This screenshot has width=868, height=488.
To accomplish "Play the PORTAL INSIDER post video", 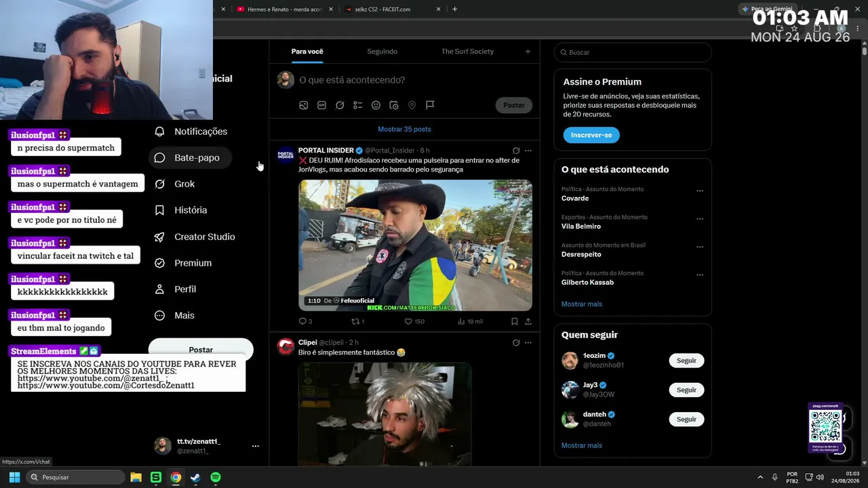I will (415, 245).
